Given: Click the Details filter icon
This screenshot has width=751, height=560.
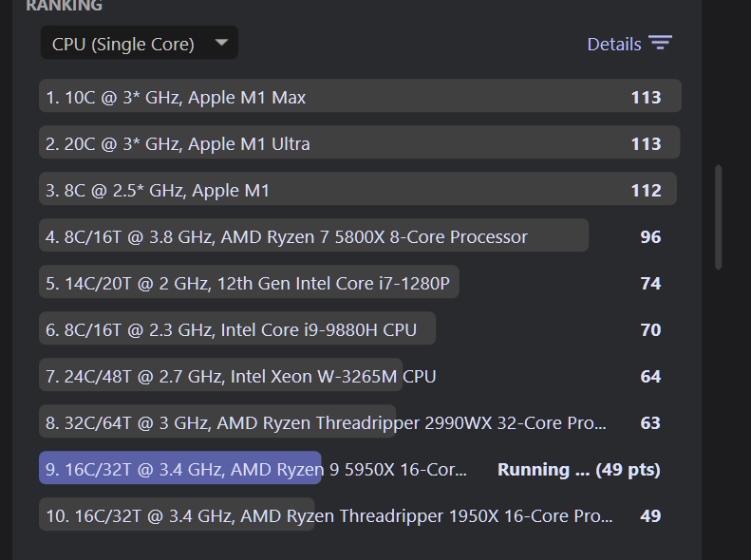Looking at the screenshot, I should coord(661,43).
